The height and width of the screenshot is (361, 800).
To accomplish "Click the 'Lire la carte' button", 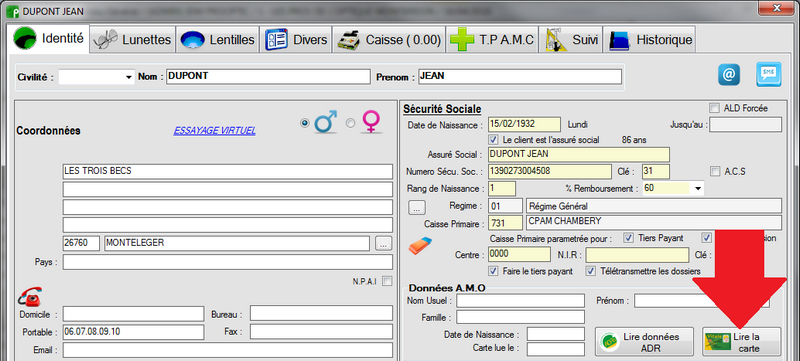I will click(x=741, y=342).
